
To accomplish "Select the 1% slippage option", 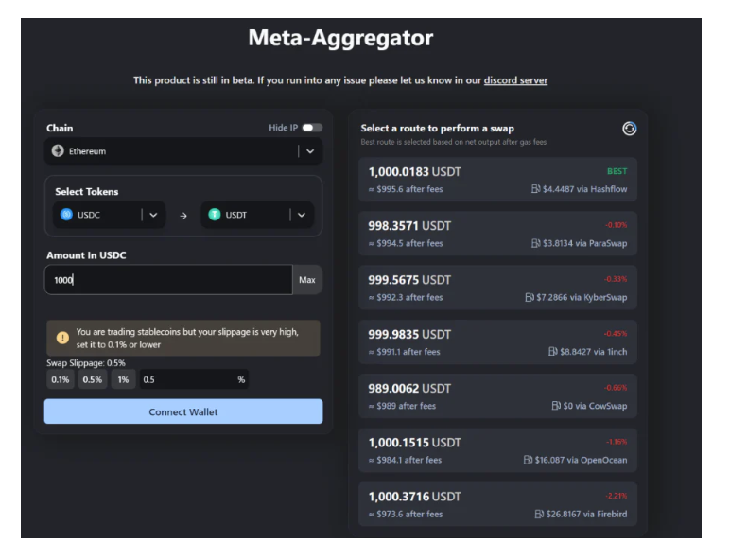I will point(123,379).
